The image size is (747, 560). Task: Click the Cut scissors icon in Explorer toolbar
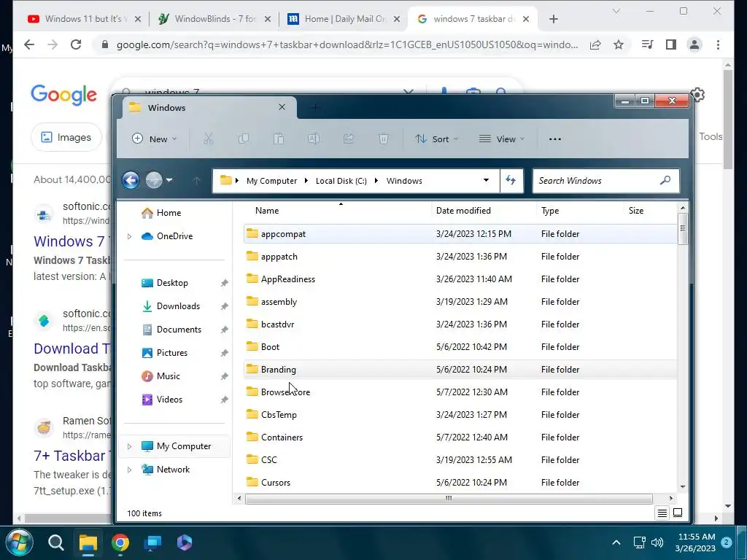[x=208, y=139]
